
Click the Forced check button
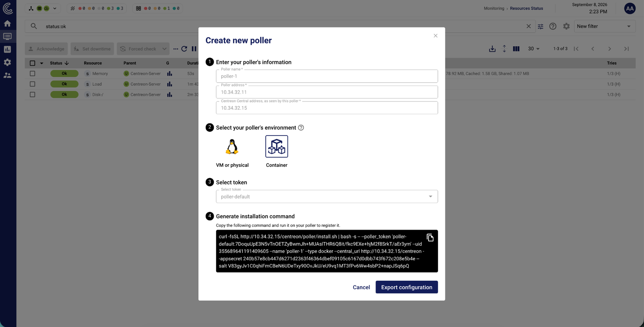(139, 49)
